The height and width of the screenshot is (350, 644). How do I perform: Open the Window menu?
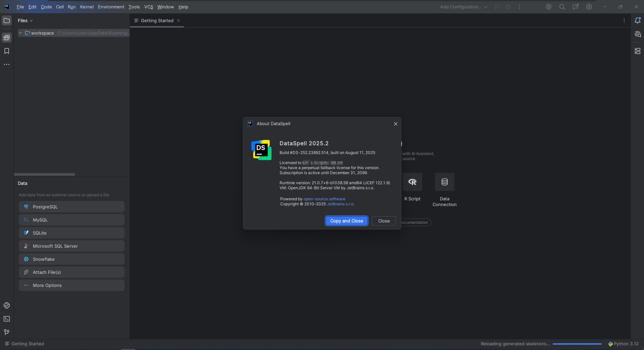point(165,7)
